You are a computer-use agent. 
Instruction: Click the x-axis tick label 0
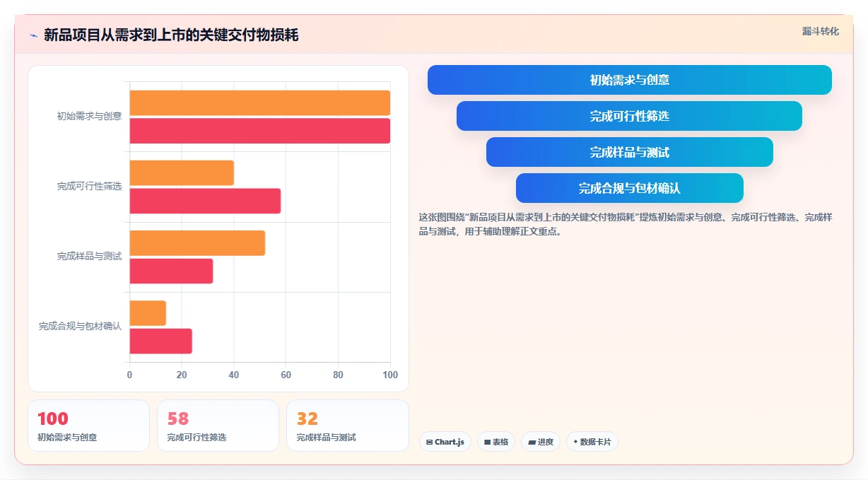coord(129,375)
